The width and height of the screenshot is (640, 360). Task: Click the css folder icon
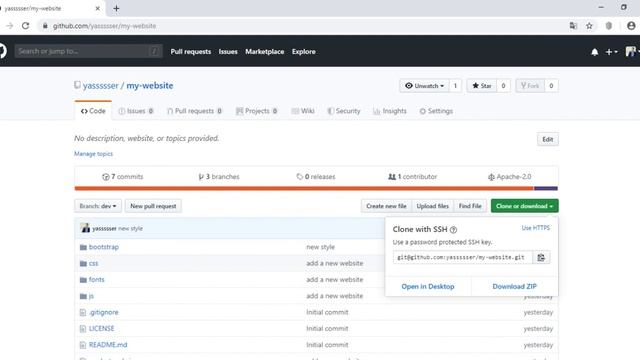83,263
